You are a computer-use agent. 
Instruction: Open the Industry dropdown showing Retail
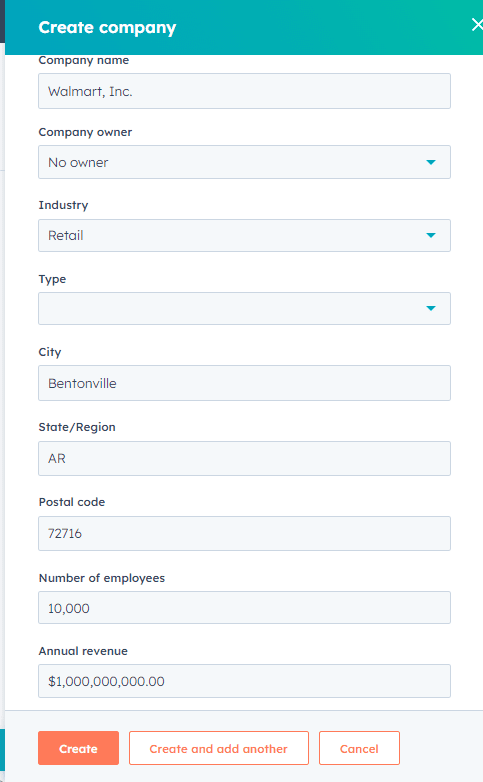244,235
